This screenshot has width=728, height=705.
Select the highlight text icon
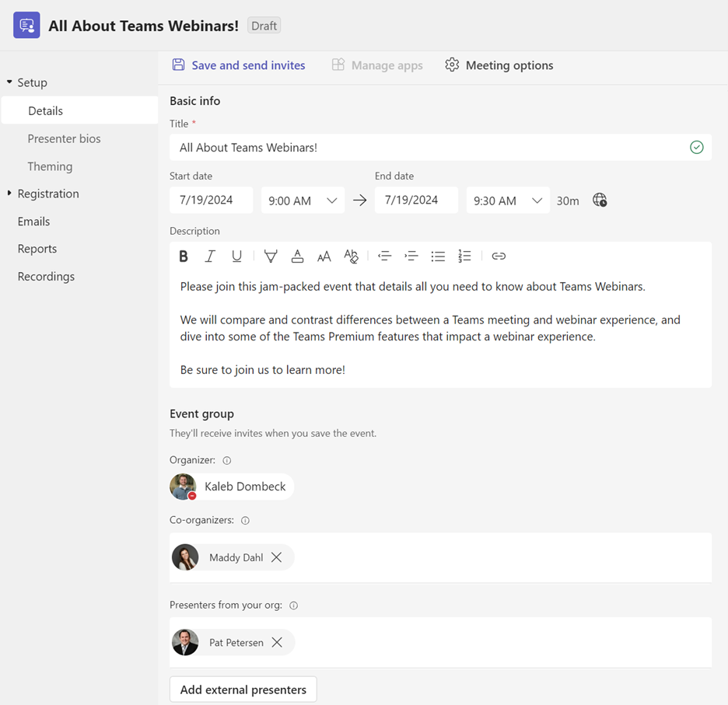tap(270, 256)
